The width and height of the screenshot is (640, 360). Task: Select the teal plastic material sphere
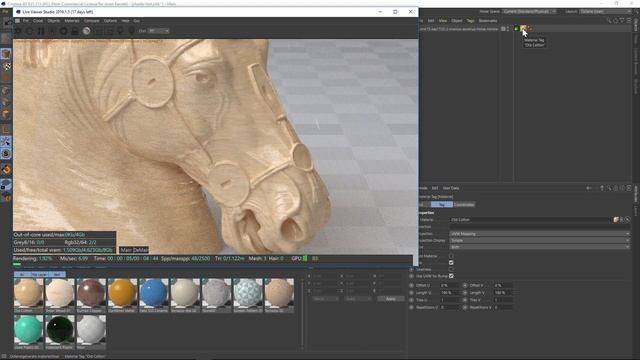point(28,330)
